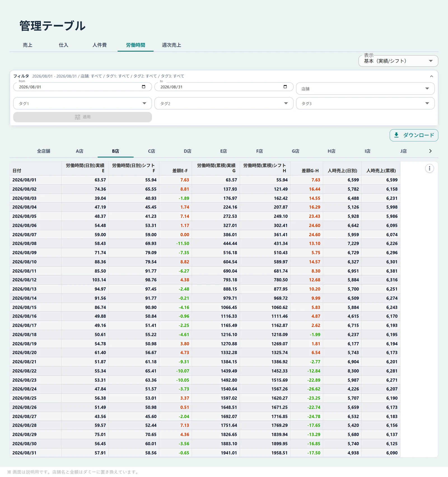This screenshot has width=448, height=477.
Task: Click the 適用 apply filter button
Action: pyautogui.click(x=83, y=117)
